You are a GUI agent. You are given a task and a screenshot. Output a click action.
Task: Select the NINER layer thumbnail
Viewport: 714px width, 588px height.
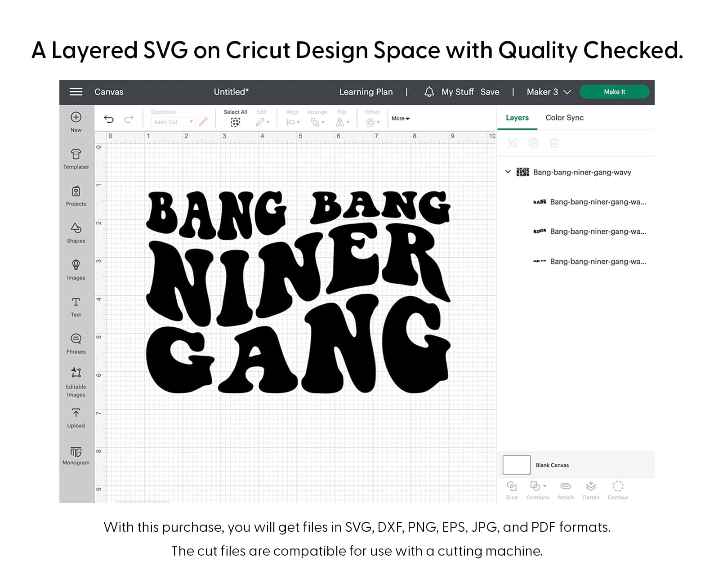pos(540,231)
